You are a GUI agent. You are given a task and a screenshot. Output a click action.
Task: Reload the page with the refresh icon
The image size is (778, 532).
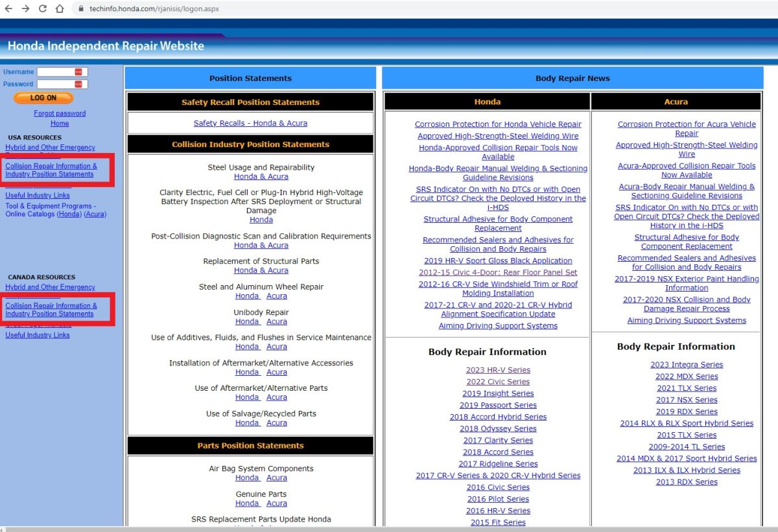[43, 10]
